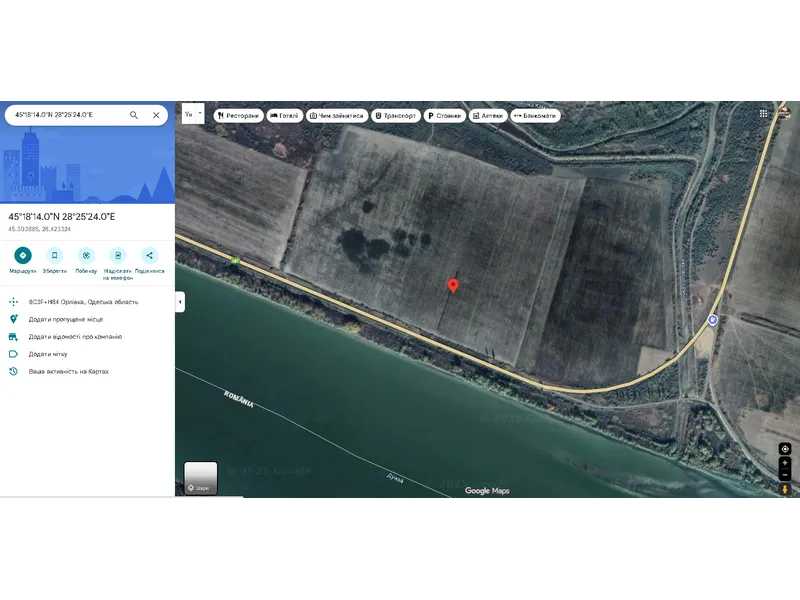Select the Готелі filter chip

point(284,116)
